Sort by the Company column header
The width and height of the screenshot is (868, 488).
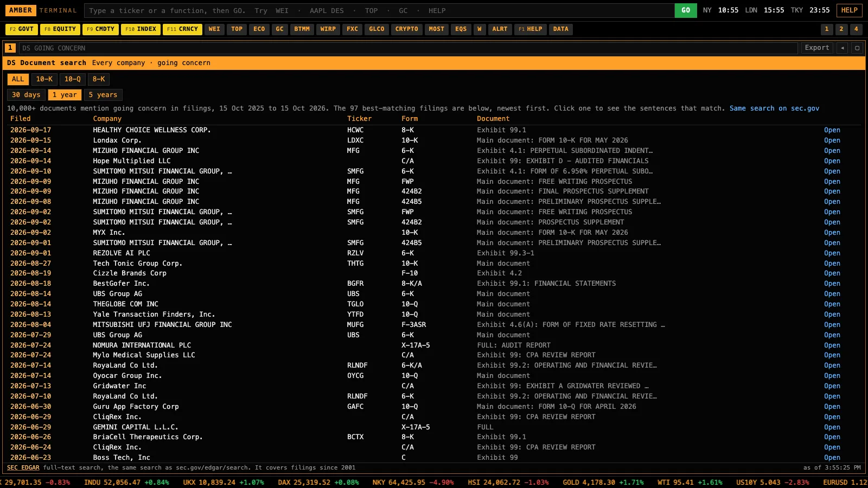(107, 119)
